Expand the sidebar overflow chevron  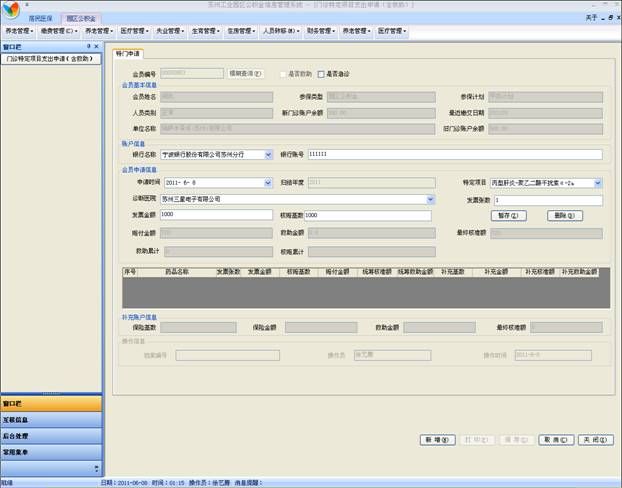[x=96, y=469]
